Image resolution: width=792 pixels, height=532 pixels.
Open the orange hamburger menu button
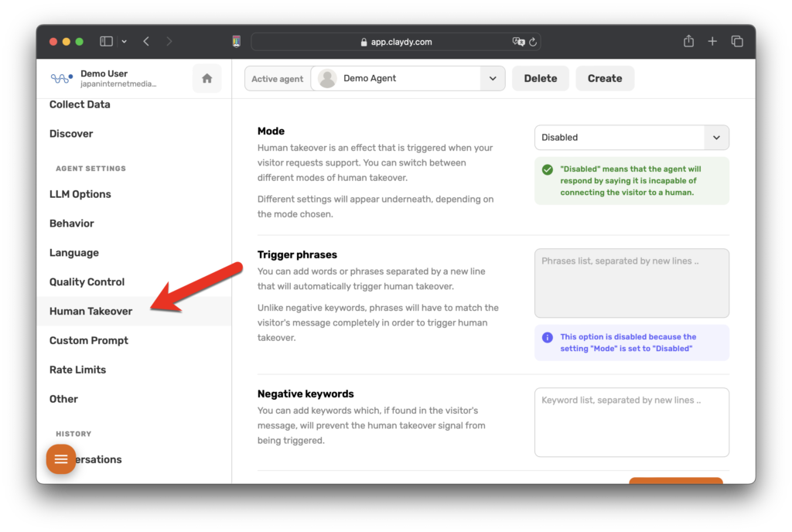(61, 459)
